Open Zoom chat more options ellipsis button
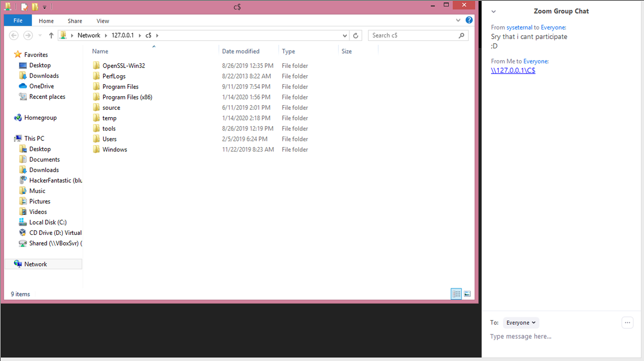The image size is (644, 361). [627, 323]
